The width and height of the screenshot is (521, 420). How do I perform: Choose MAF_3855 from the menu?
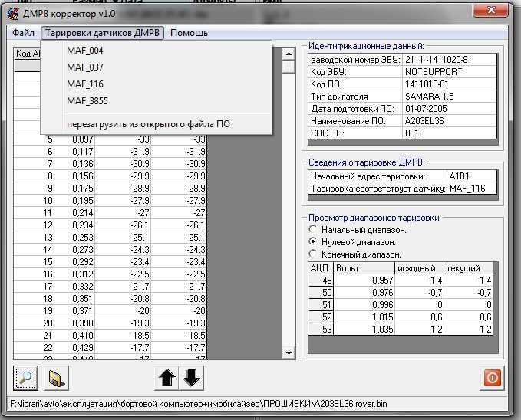tap(157, 101)
